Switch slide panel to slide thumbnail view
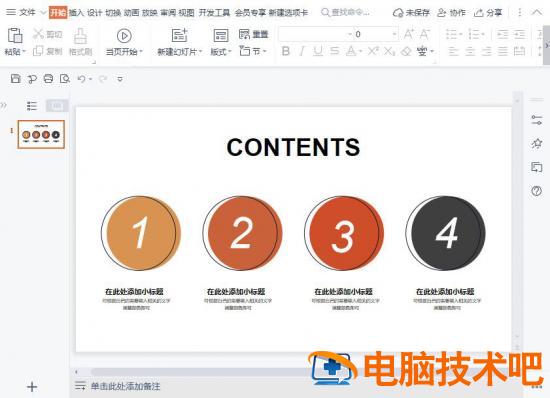Image resolution: width=550 pixels, height=398 pixels. click(56, 106)
